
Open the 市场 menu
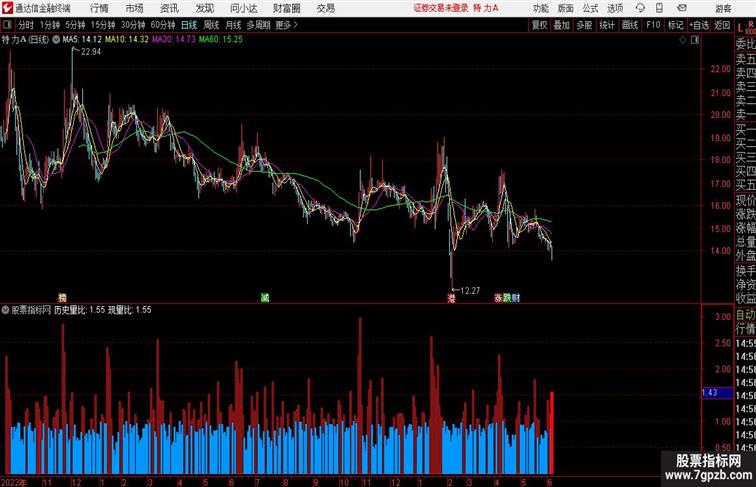[x=135, y=8]
